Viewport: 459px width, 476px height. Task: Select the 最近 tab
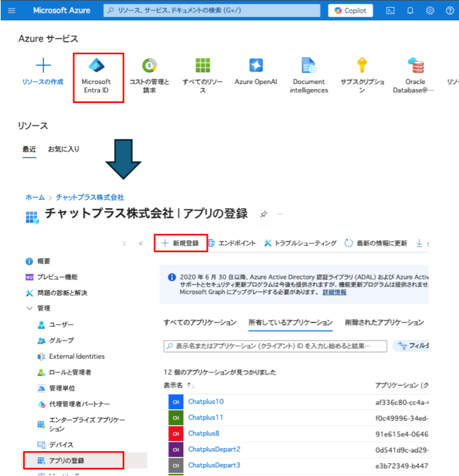tap(29, 149)
